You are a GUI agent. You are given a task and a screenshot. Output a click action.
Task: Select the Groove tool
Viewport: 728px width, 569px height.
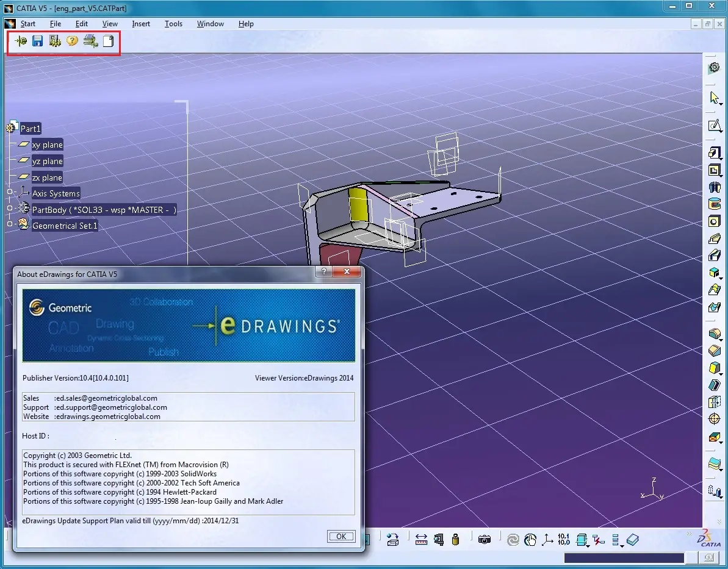pos(714,204)
